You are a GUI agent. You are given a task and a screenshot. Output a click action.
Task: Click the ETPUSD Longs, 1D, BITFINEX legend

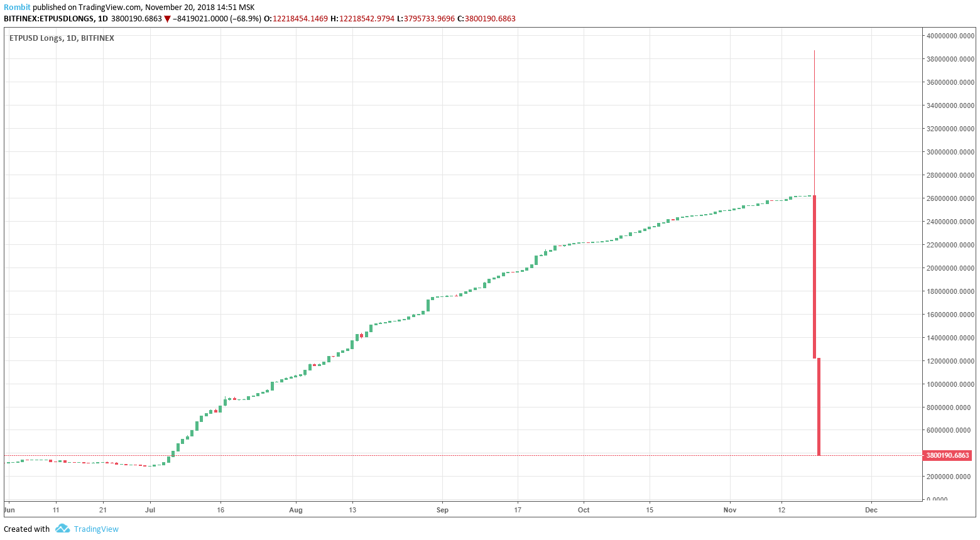point(62,38)
